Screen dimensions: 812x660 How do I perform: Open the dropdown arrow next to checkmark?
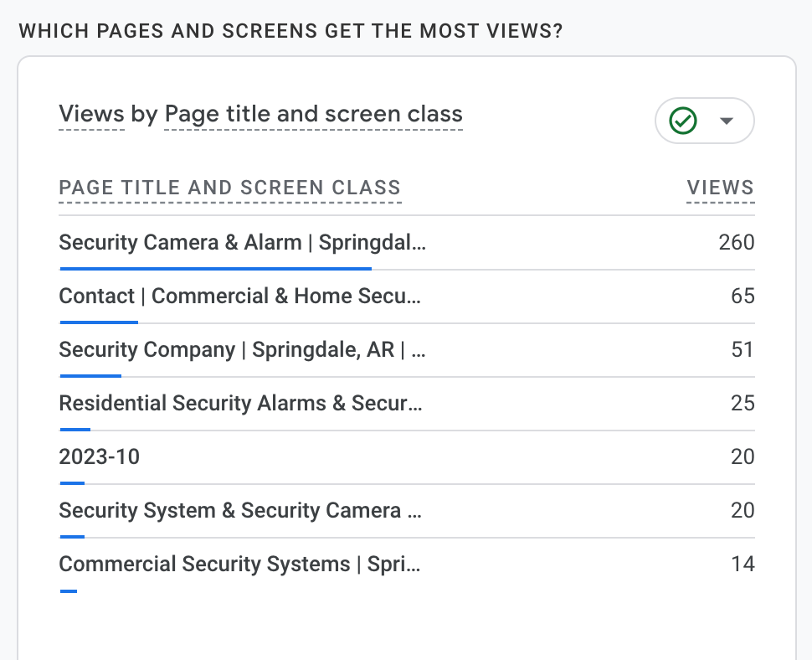pos(727,121)
